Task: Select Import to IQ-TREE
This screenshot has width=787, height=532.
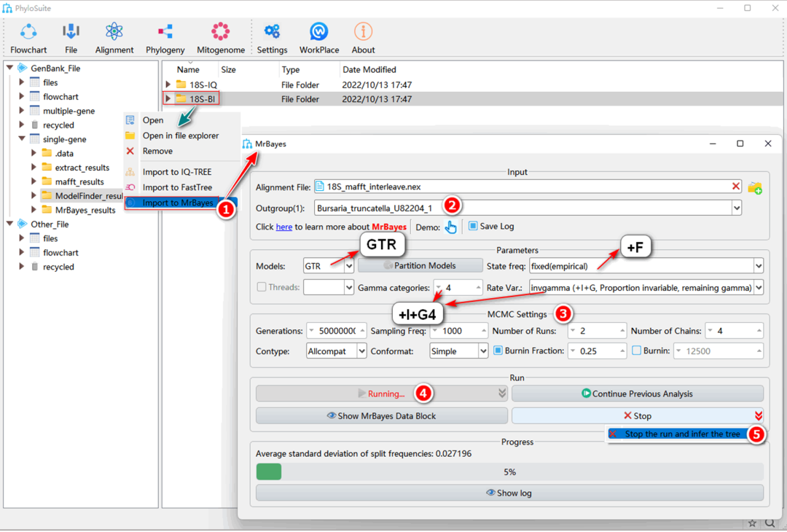Action: pos(181,172)
